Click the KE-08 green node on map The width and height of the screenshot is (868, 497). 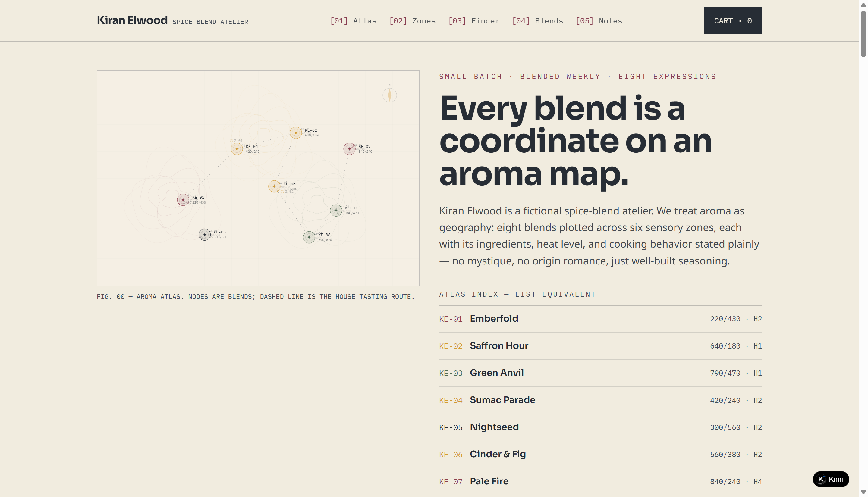(309, 237)
